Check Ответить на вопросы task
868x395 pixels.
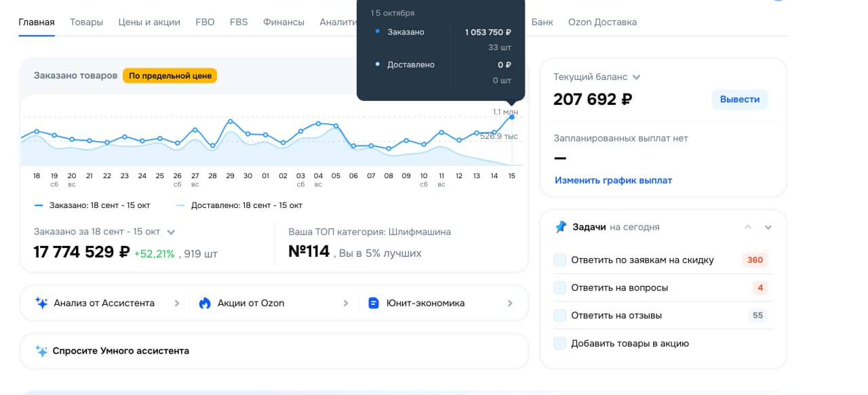click(560, 288)
